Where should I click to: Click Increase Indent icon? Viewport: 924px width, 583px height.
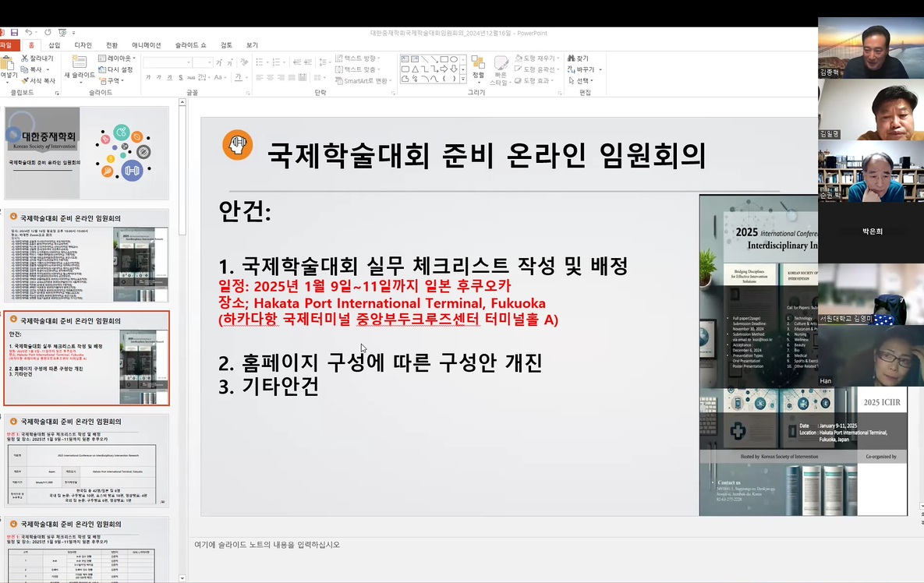click(x=309, y=62)
